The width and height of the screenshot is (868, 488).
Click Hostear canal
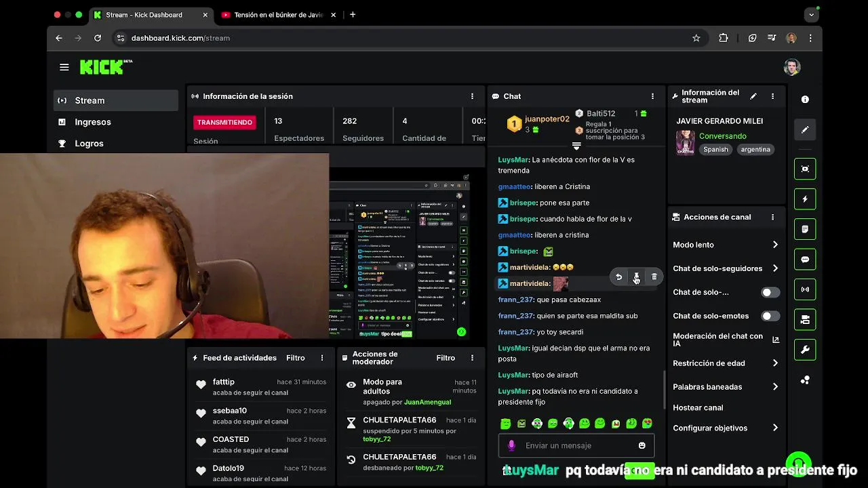point(698,408)
